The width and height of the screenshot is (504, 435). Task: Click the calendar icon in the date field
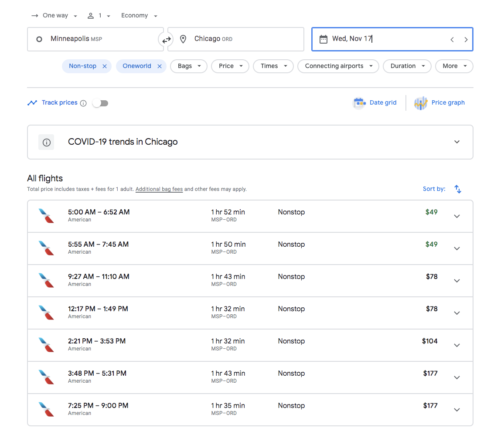(x=323, y=39)
